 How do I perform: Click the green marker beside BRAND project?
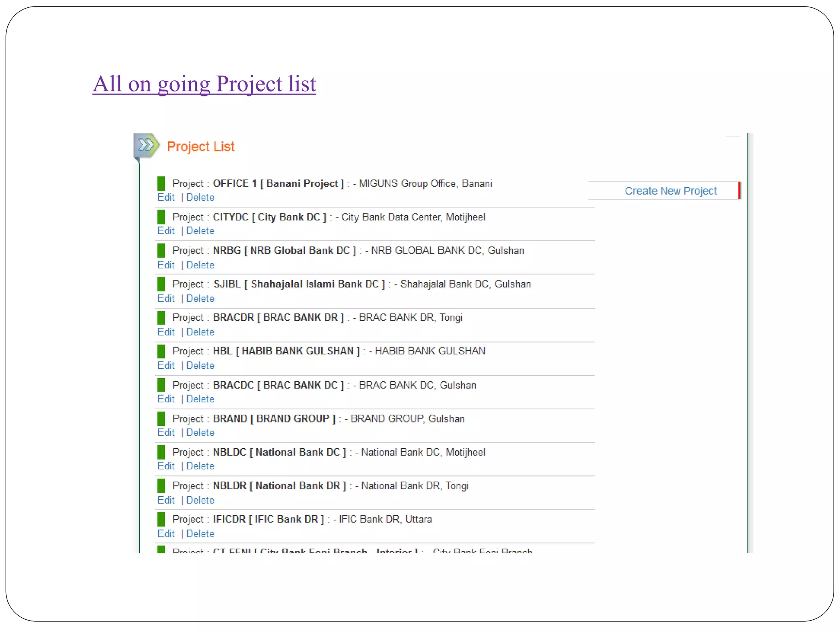pos(161,419)
